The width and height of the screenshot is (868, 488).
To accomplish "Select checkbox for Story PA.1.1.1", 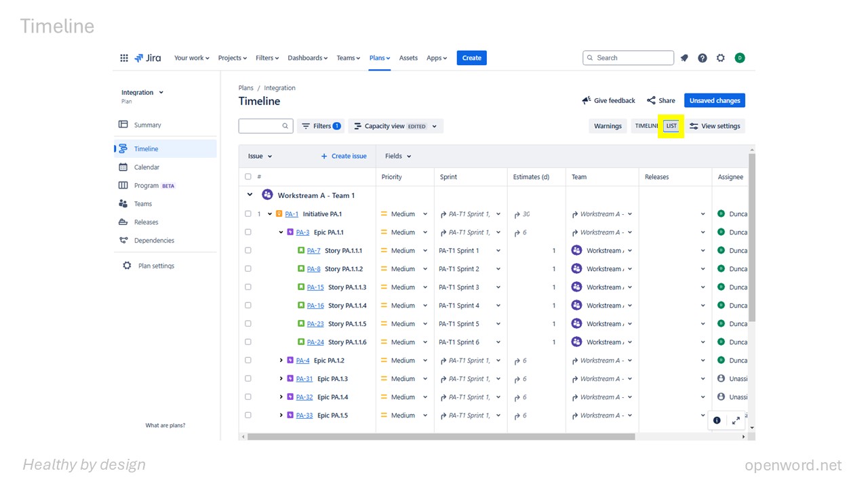I will click(248, 251).
